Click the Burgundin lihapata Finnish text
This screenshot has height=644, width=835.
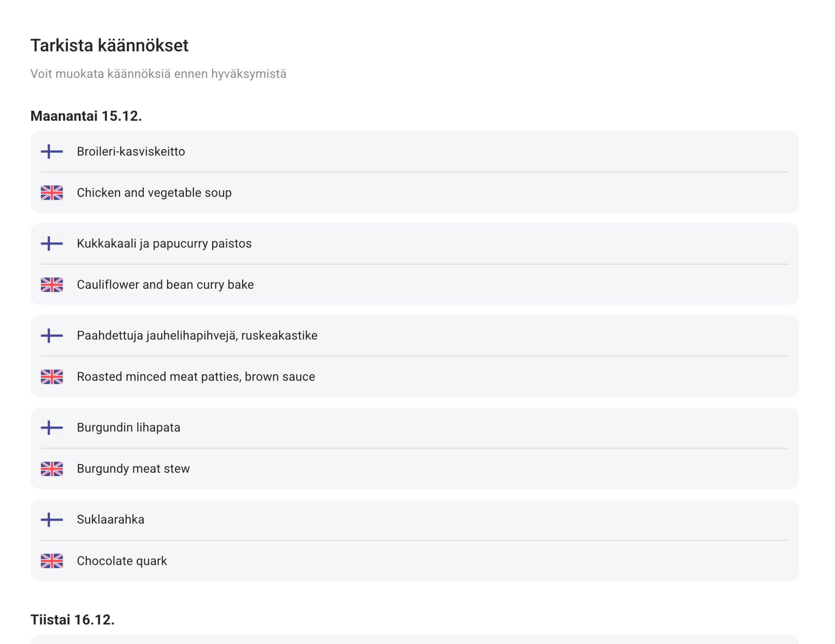coord(129,428)
